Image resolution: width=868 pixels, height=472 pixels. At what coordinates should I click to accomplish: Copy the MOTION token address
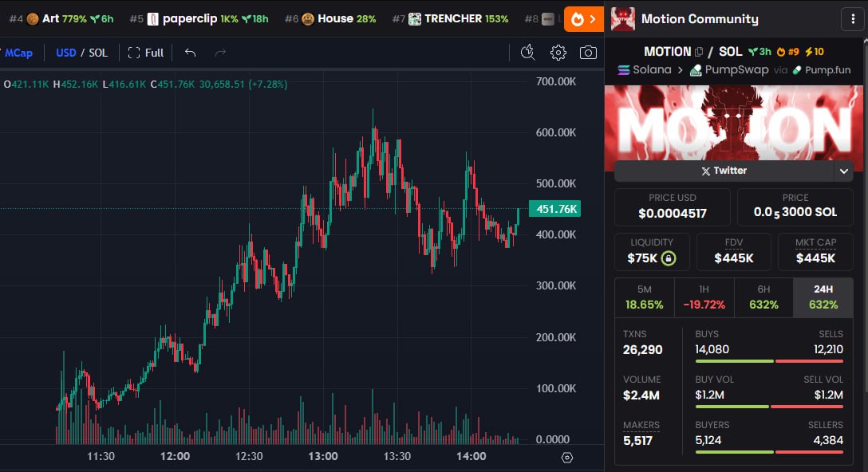[x=699, y=52]
